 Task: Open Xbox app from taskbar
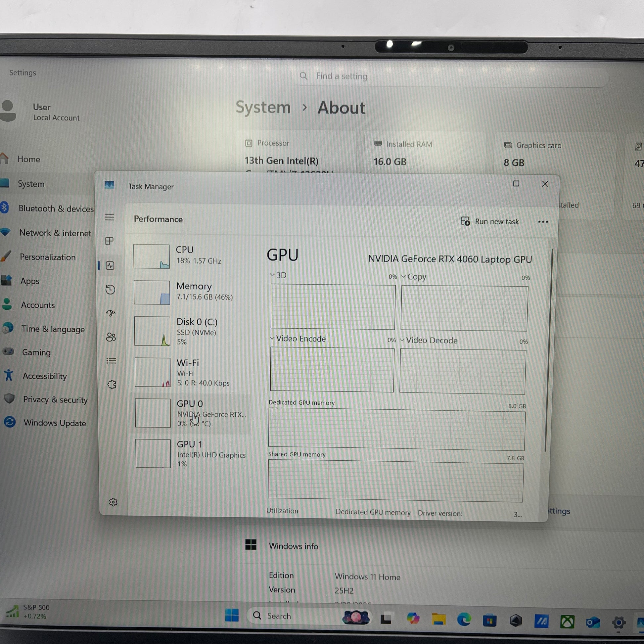[567, 622]
